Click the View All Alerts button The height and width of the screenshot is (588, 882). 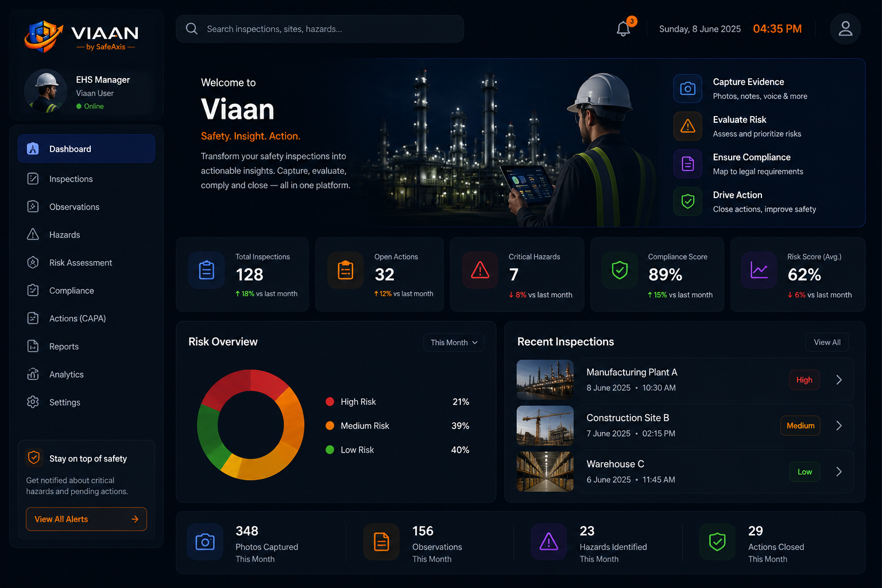coord(86,519)
